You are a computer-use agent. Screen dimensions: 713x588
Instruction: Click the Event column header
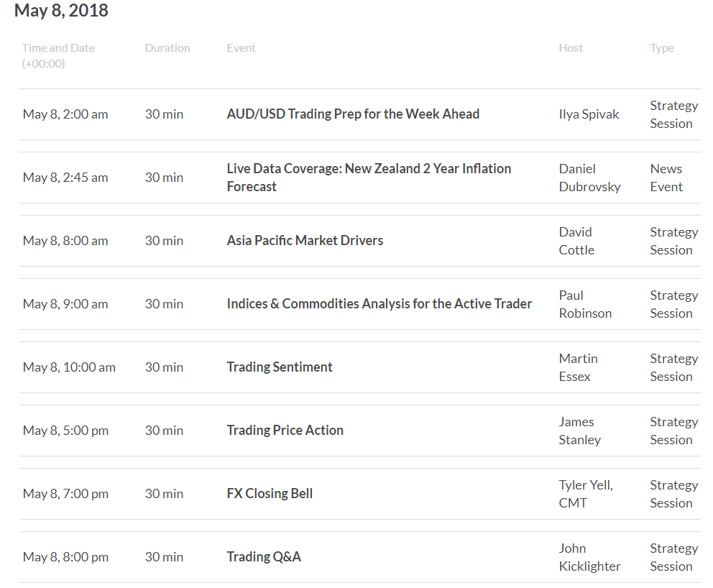[241, 47]
